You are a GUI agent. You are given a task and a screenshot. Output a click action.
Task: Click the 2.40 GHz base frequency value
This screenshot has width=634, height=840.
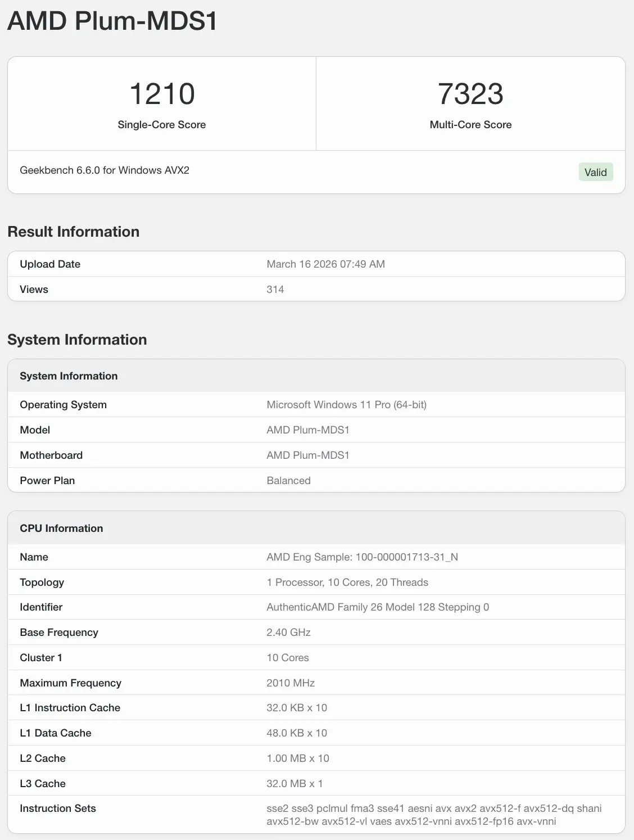pyautogui.click(x=288, y=633)
